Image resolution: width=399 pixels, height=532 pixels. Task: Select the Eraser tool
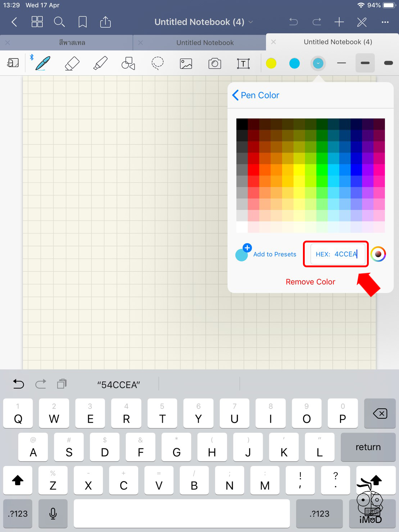[x=72, y=64]
